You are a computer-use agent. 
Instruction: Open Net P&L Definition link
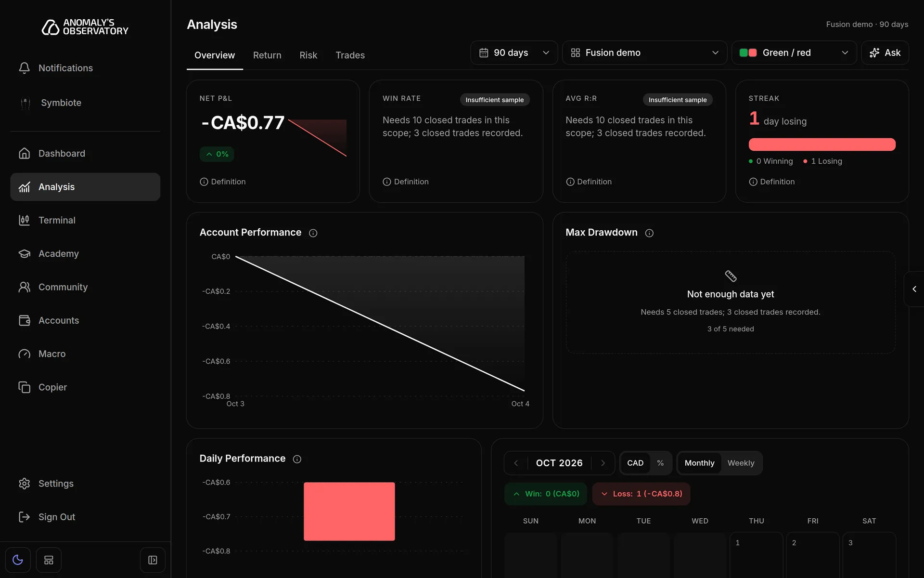[223, 182]
